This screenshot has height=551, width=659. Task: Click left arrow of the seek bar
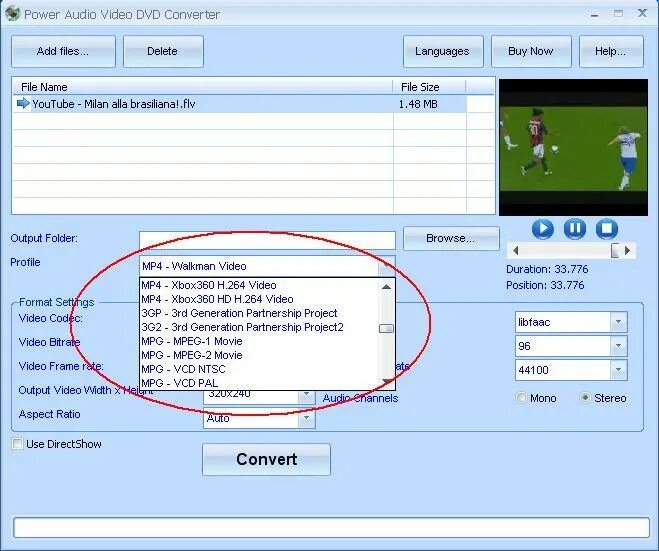(x=516, y=251)
